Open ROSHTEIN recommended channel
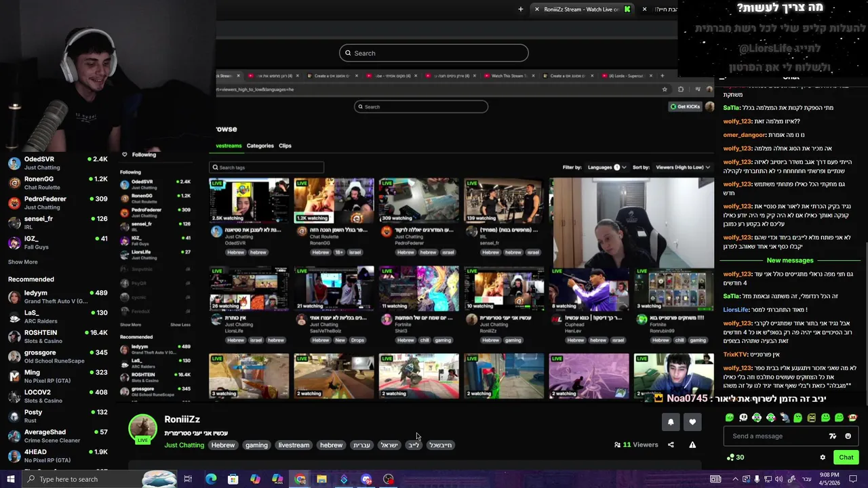Image resolution: width=868 pixels, height=488 pixels. [58, 337]
